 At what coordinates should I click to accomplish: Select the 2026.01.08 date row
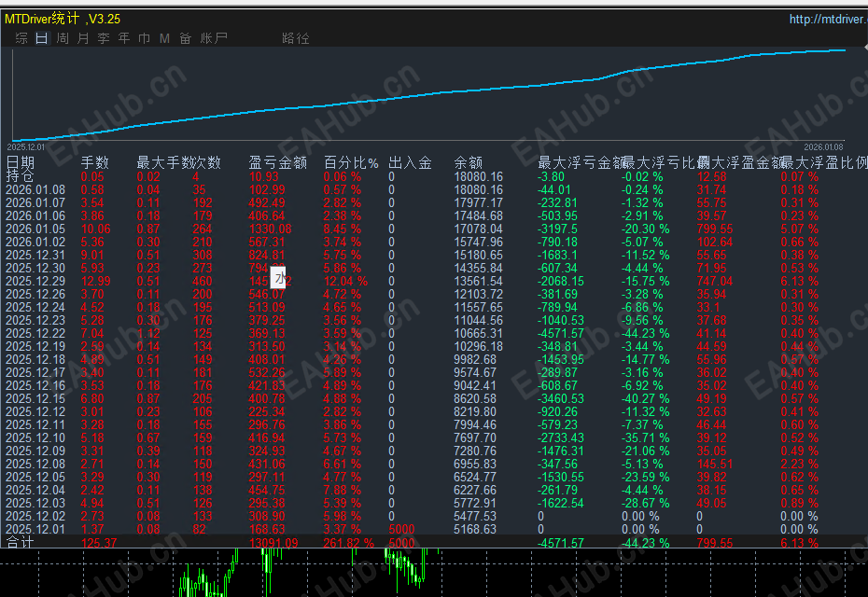35,189
